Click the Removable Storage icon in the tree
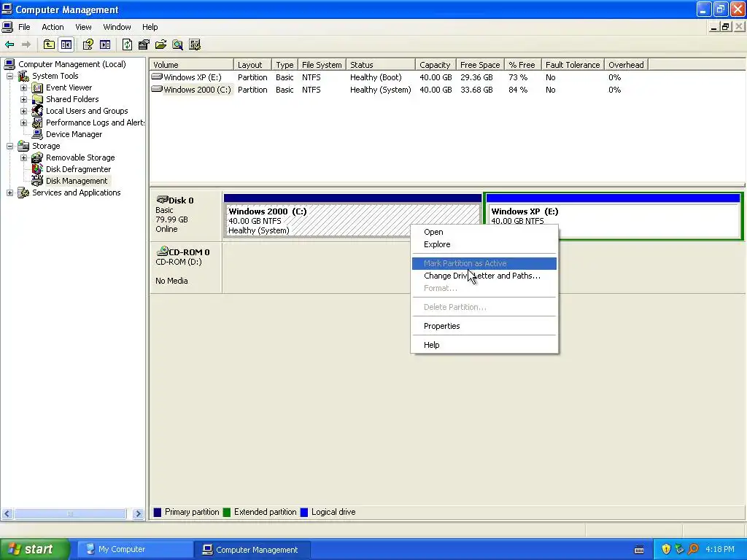This screenshot has height=560, width=747. 37,157
